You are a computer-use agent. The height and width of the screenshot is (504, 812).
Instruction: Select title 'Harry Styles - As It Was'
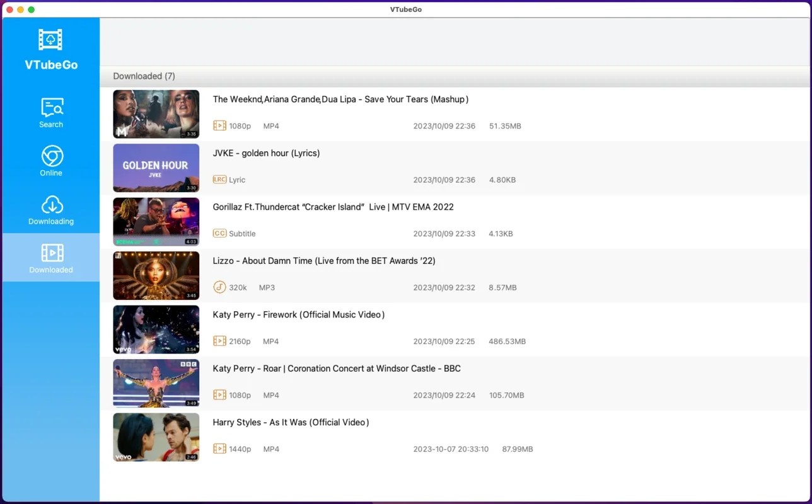click(x=291, y=422)
